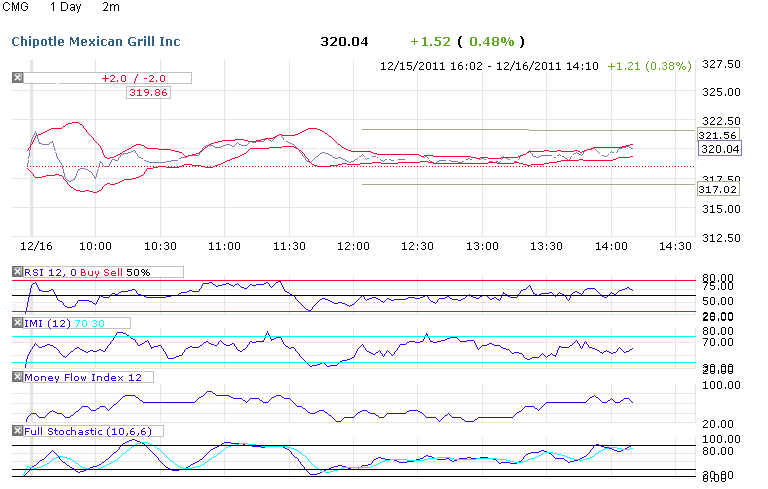Click the 13:30 time axis label
The width and height of the screenshot is (768, 489).
pos(546,246)
